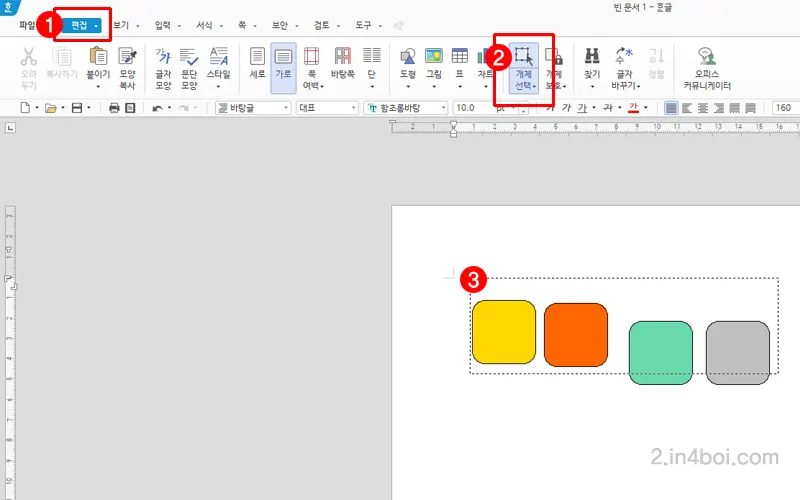Select the yellow rounded square shape
800x500 pixels.
504,332
